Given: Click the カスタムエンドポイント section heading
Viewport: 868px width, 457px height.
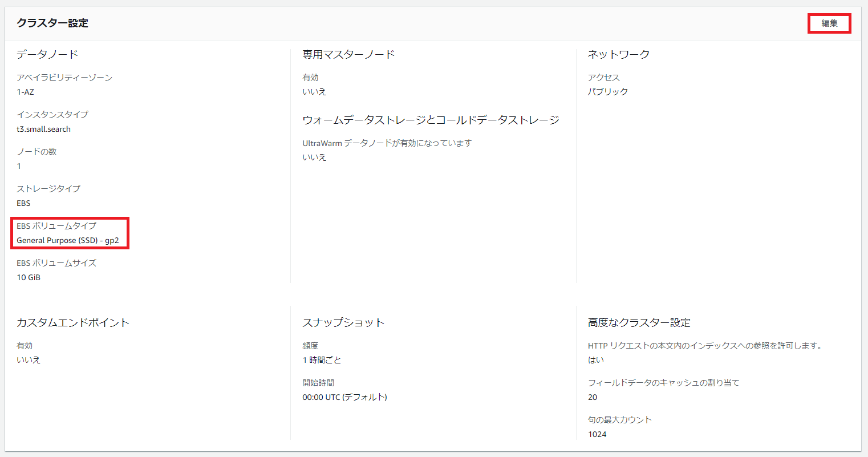Looking at the screenshot, I should pyautogui.click(x=73, y=323).
